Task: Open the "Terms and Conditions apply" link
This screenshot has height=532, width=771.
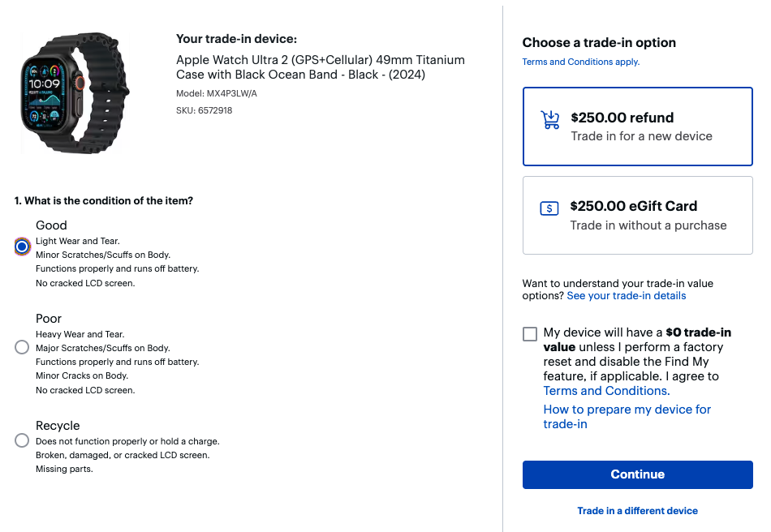Action: point(580,62)
